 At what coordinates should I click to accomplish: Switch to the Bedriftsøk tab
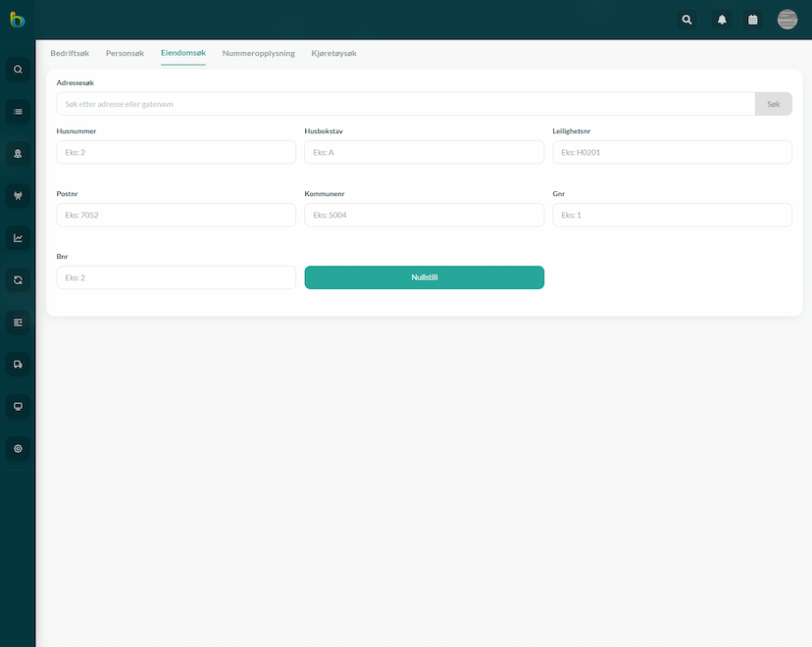[x=70, y=53]
